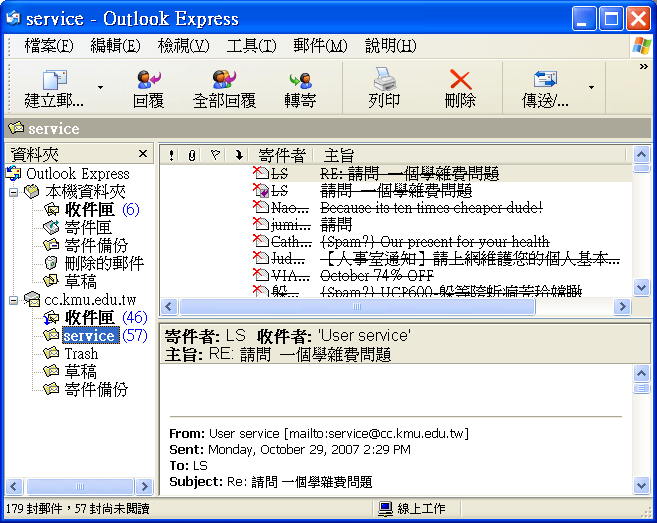
Task: Click the Create Mail (建立郵...) toolbar icon
Action: (x=55, y=80)
